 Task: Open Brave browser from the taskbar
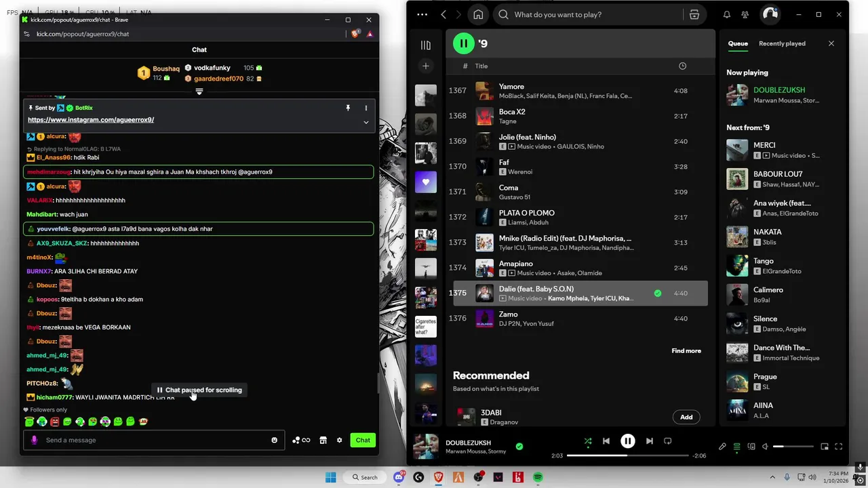click(x=438, y=477)
